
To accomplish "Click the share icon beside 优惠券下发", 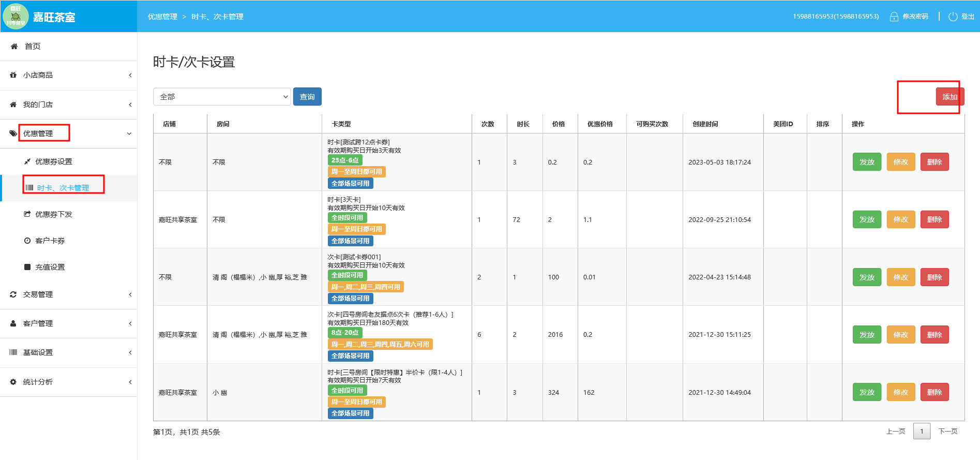I will (27, 214).
